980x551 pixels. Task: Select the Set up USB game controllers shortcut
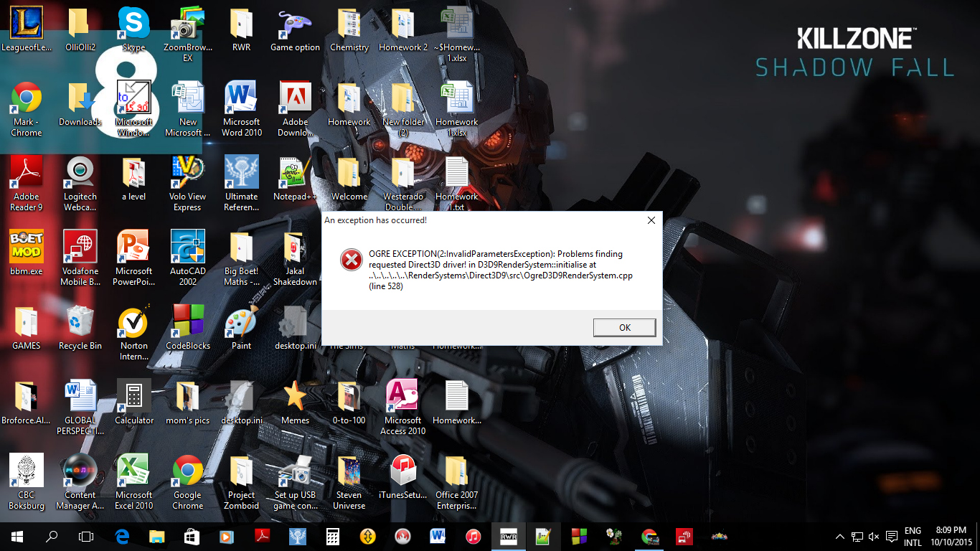click(x=296, y=482)
